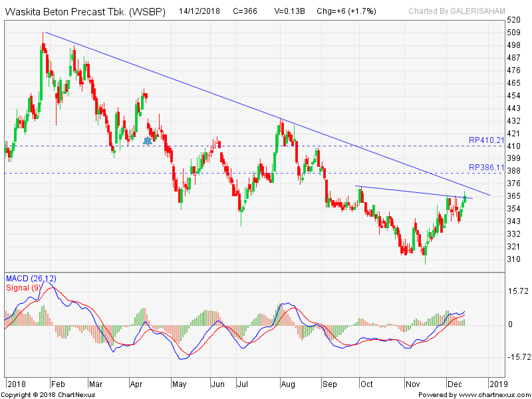This screenshot has height=399, width=532.
Task: Click the 432 price axis label
Action: 513,121
